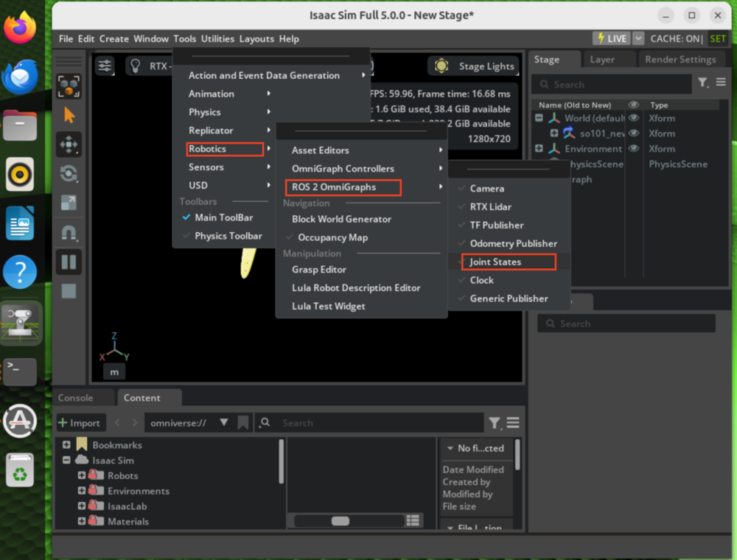This screenshot has width=737, height=560.
Task: Hide the Environment prim with eye icon
Action: [633, 149]
